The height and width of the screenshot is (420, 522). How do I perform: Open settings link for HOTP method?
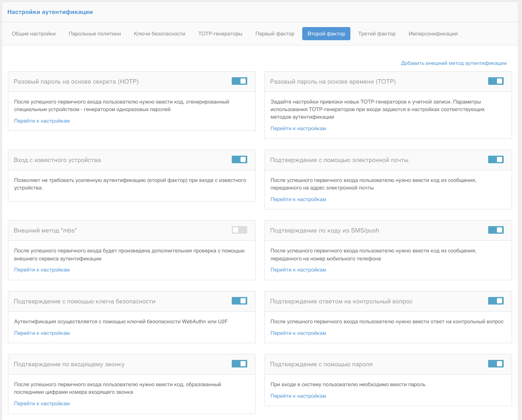pos(42,121)
